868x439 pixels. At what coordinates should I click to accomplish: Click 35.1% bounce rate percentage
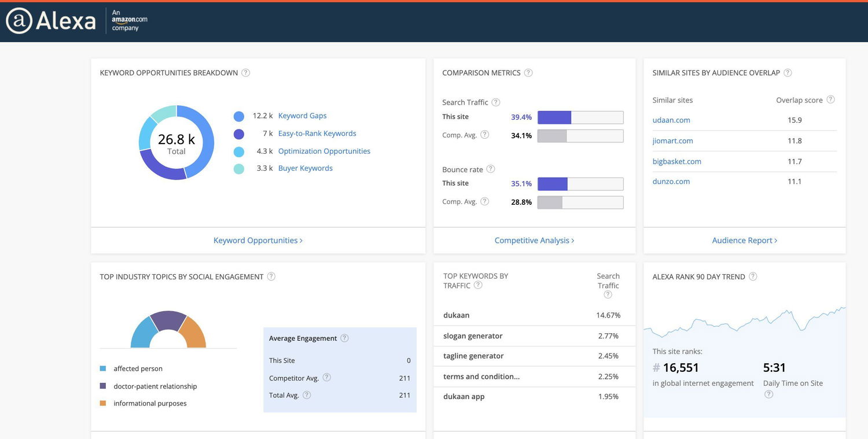click(521, 183)
